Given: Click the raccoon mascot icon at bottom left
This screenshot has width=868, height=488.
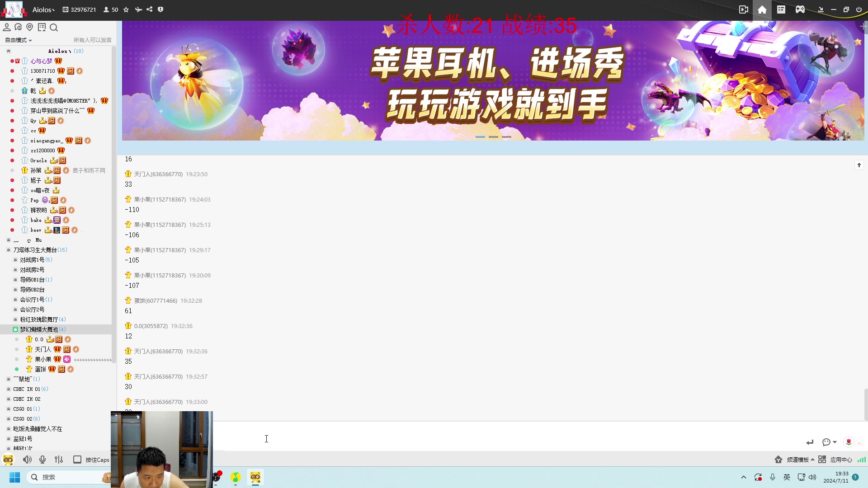Looking at the screenshot, I should 8,460.
